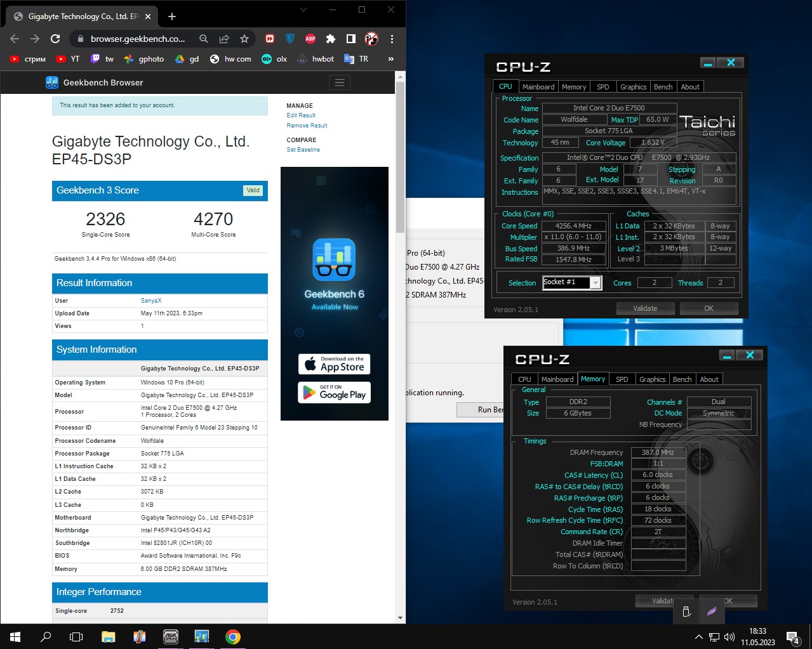Open the 'стрим' YouTube bookmark
The image size is (812, 649).
tap(28, 59)
